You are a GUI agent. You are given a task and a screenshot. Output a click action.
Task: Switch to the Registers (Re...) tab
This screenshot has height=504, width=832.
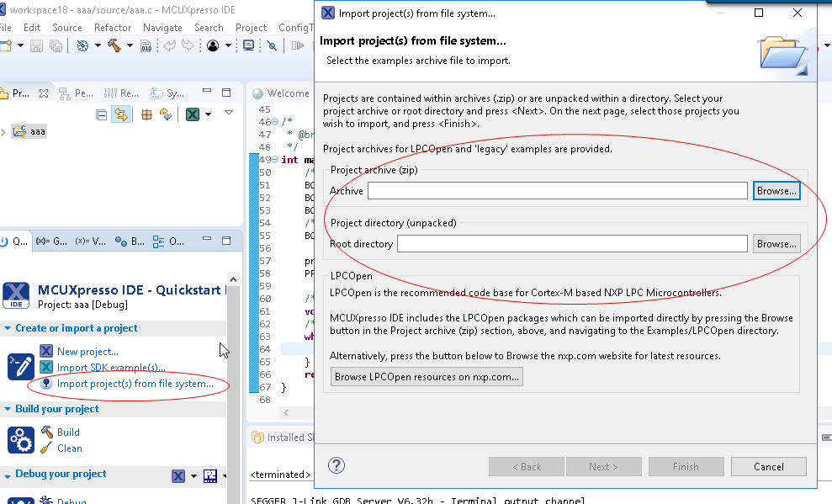[121, 93]
